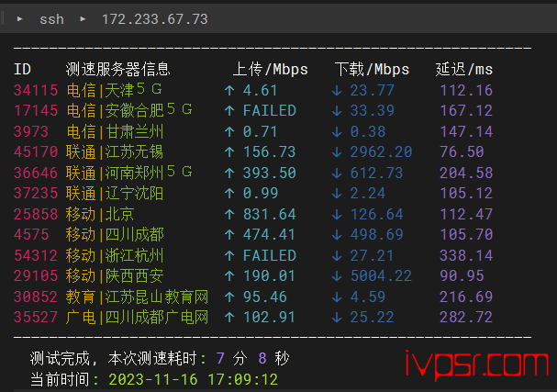The height and width of the screenshot is (392, 557).
Task: Click the 联通|河南郑州5G server name
Action: pyautogui.click(x=129, y=173)
